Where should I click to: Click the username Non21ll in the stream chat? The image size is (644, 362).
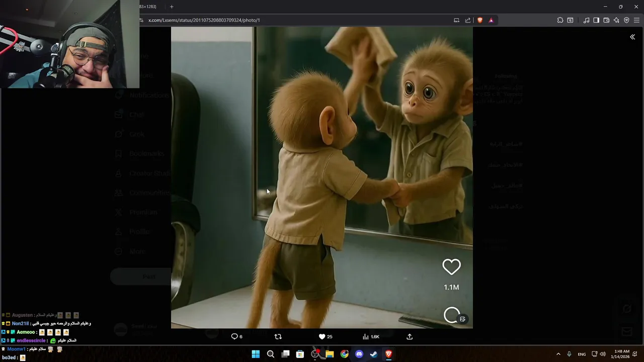point(20,324)
